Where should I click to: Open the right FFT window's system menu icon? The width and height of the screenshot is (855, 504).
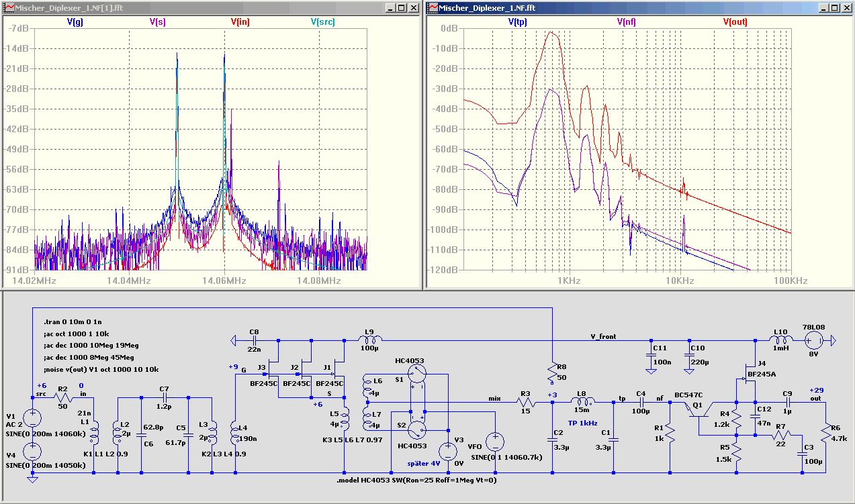point(433,7)
